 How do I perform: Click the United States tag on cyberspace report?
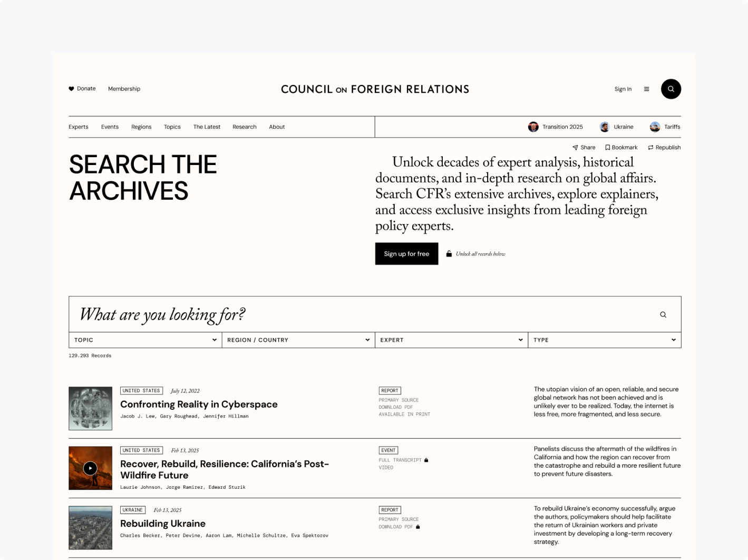pos(141,391)
